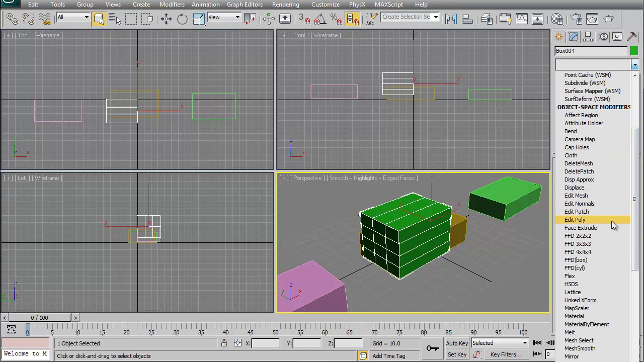
Task: Open the Modifiers menu
Action: 172,5
